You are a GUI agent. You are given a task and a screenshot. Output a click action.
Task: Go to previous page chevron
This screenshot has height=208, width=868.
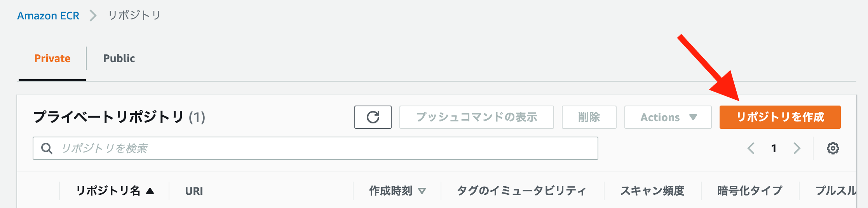coord(751,148)
